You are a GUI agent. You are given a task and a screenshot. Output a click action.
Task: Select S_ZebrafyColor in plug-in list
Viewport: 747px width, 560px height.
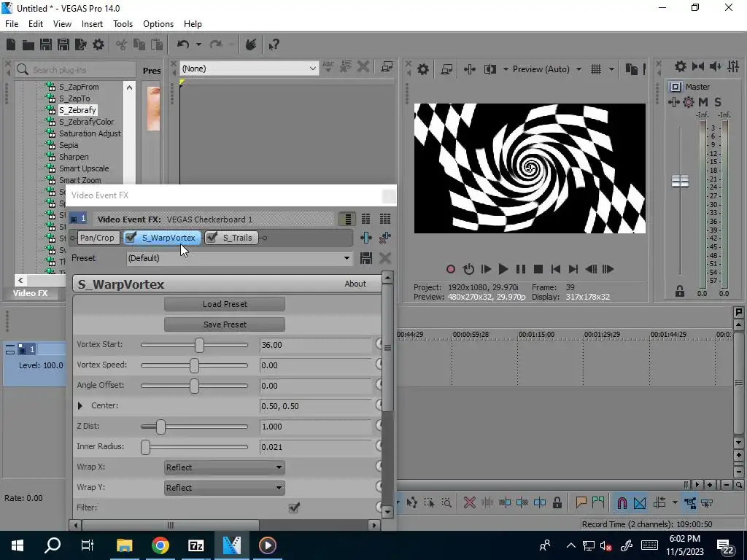click(86, 122)
